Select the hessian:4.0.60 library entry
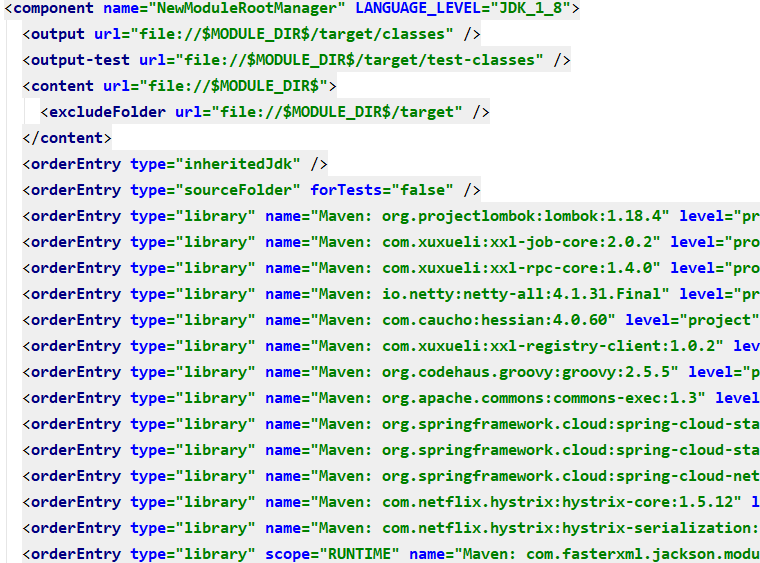 391,320
